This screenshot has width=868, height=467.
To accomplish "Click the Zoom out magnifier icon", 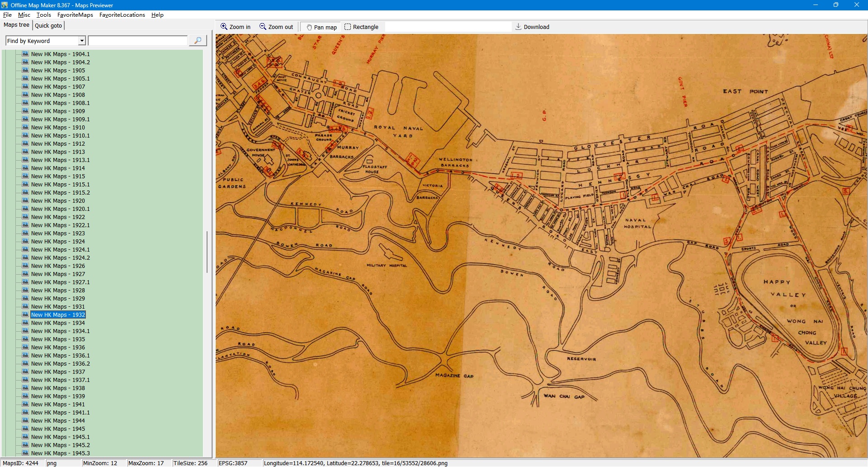I will coord(263,27).
